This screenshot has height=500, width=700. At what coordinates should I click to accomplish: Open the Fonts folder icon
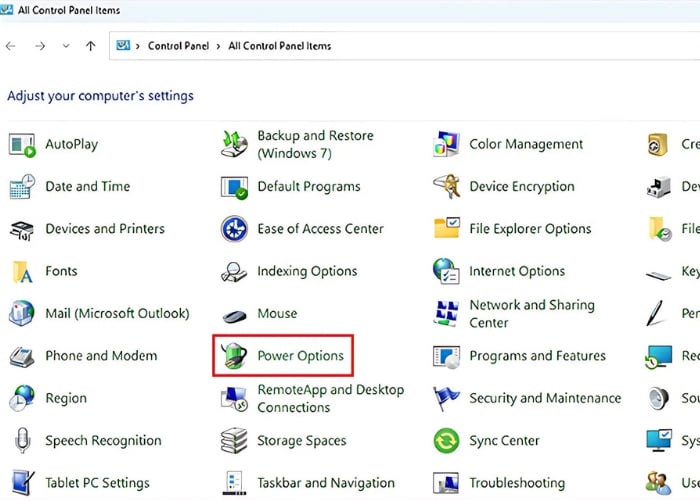click(x=22, y=271)
